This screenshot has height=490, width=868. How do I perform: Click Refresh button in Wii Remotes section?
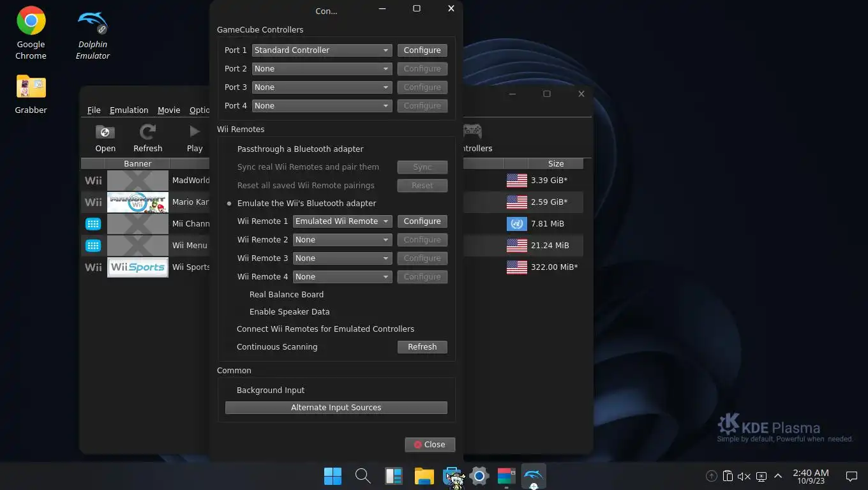tap(422, 346)
